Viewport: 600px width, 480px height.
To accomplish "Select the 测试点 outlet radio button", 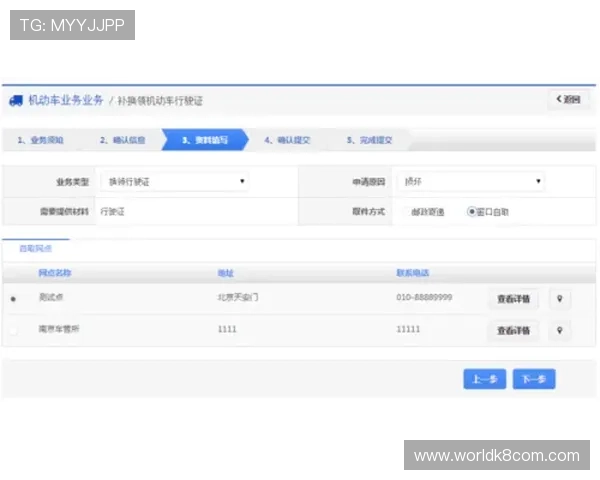I will 13,299.
